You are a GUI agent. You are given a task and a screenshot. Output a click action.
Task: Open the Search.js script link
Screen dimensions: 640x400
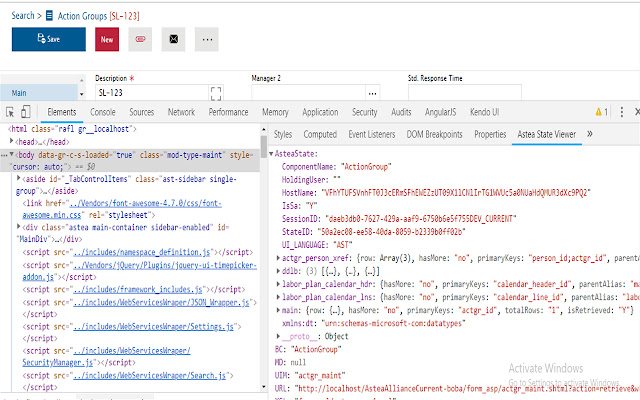[x=149, y=375]
